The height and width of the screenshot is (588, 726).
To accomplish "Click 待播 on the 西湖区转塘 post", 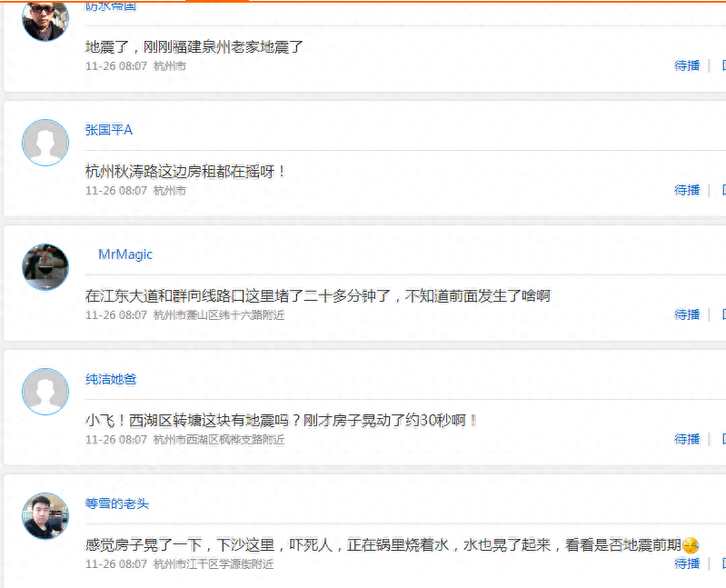I will pyautogui.click(x=687, y=439).
